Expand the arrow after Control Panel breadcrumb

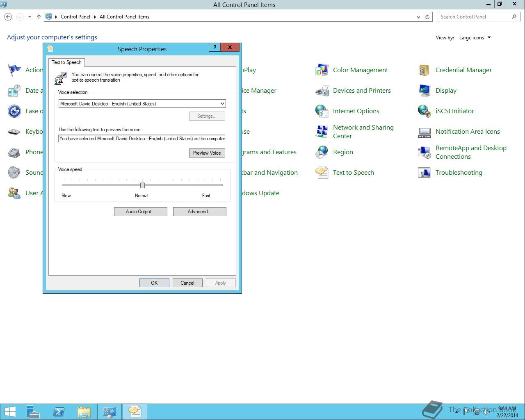tap(95, 17)
